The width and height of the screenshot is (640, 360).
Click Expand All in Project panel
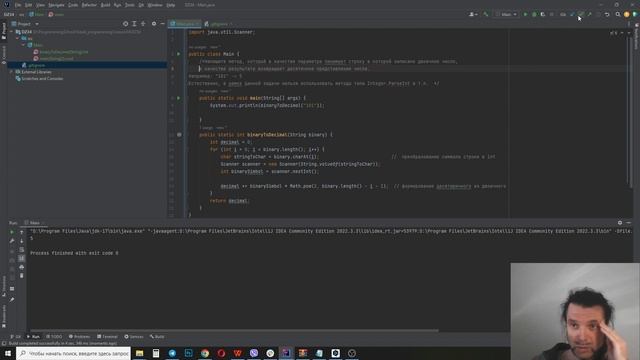(x=134, y=24)
